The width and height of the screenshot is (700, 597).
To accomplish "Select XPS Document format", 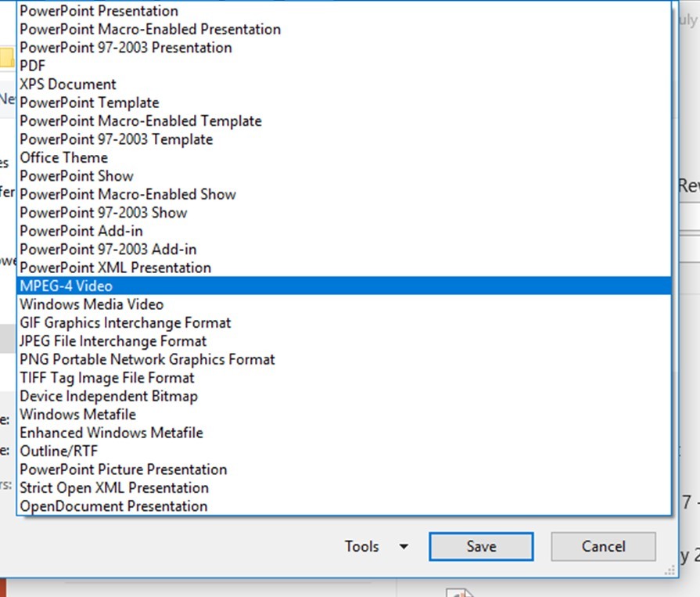I will (x=344, y=84).
